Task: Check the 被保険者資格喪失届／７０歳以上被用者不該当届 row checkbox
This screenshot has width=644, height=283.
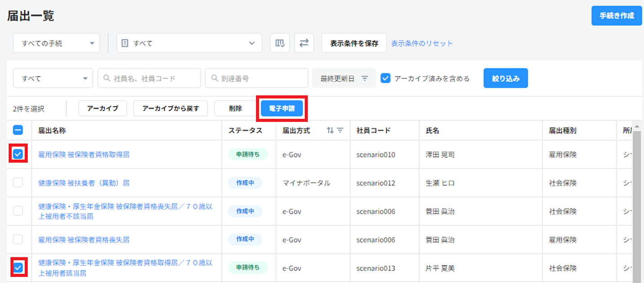Action: click(x=18, y=211)
